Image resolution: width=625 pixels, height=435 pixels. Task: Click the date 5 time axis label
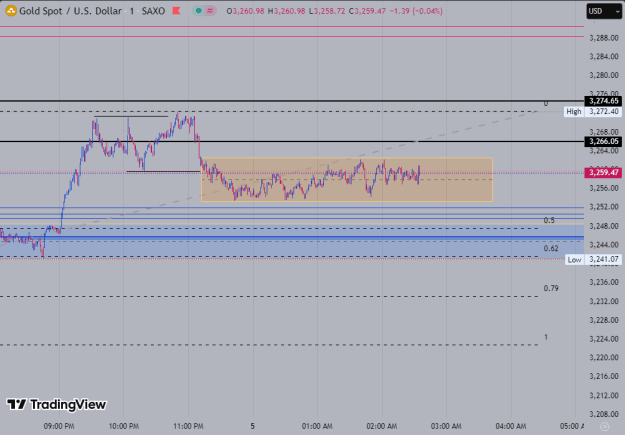click(x=252, y=426)
